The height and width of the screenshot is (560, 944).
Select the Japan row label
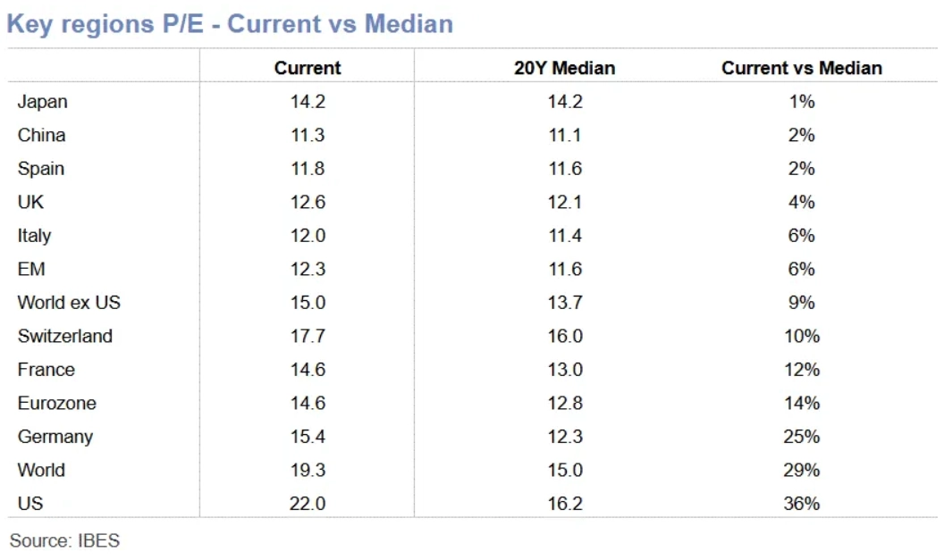pos(42,102)
